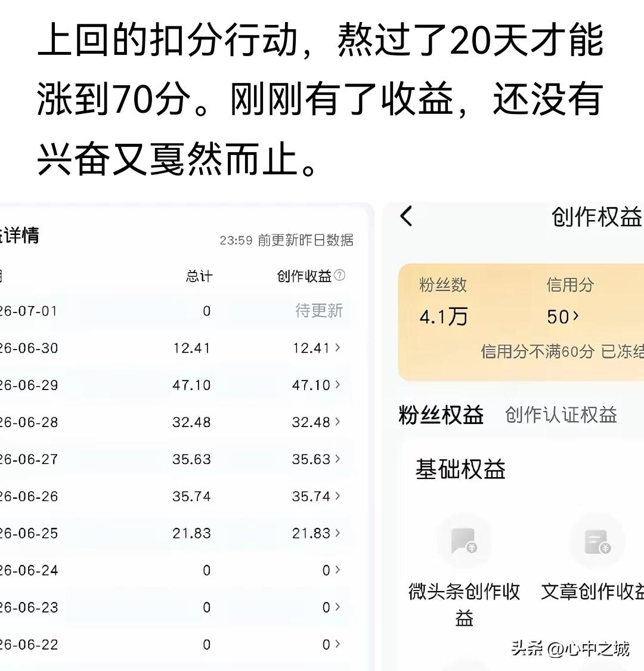Expand earnings detail for 32.48 row
The height and width of the screenshot is (671, 644).
(338, 422)
